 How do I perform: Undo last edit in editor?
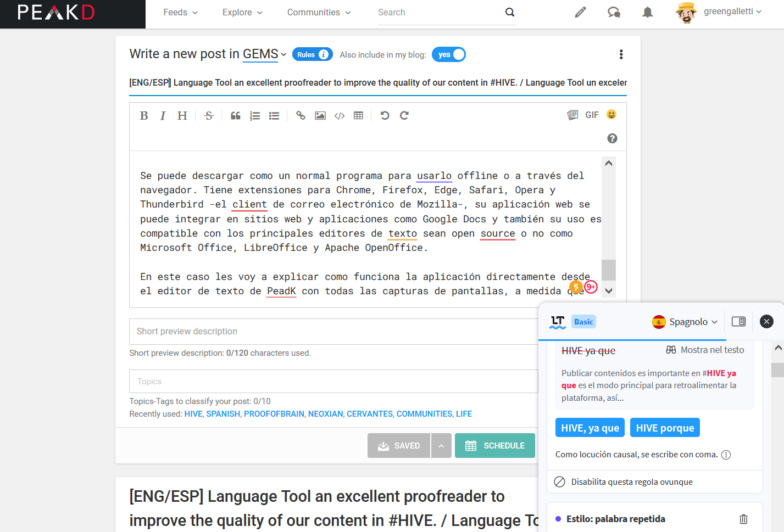pyautogui.click(x=385, y=115)
